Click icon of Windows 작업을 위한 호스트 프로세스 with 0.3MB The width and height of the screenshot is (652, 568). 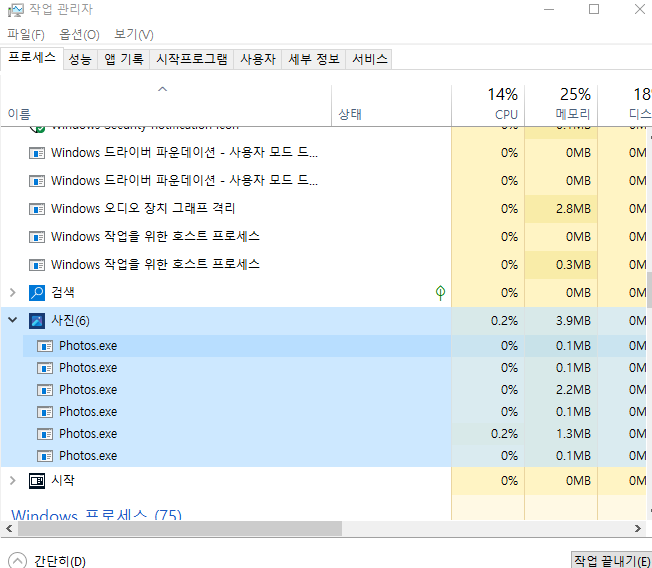(37, 265)
